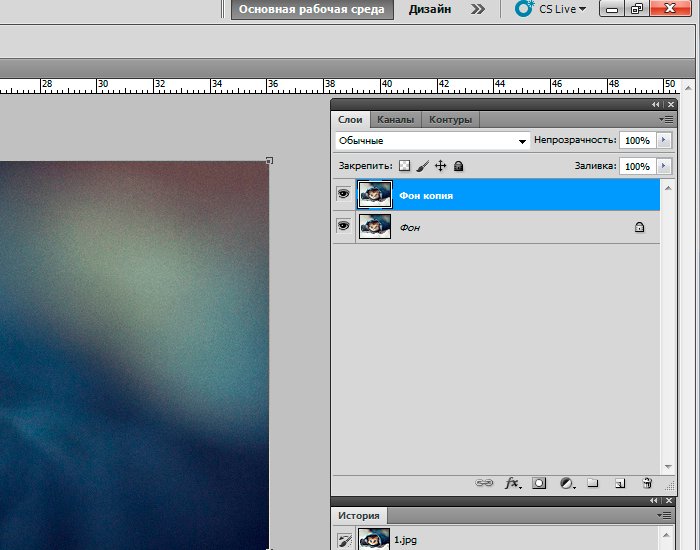700x550 pixels.
Task: Open the Обычные blend mode dropdown
Action: coord(432,141)
